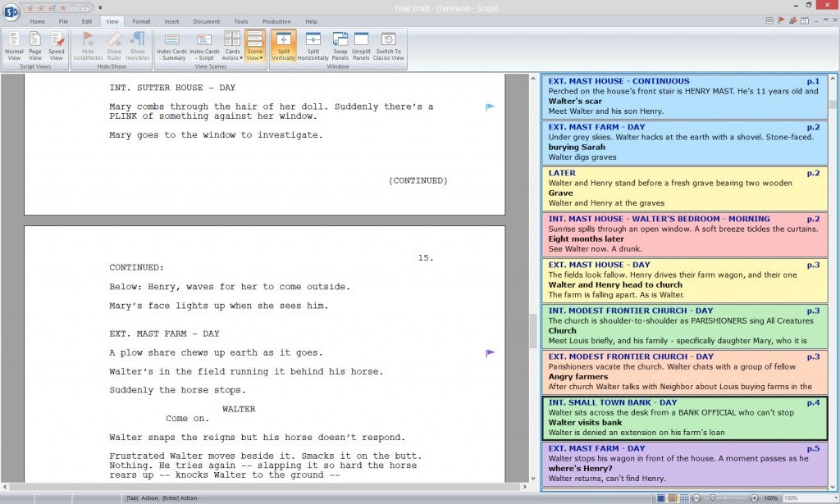840x504 pixels.
Task: Click Split Horizontally in the Window group
Action: [315, 45]
